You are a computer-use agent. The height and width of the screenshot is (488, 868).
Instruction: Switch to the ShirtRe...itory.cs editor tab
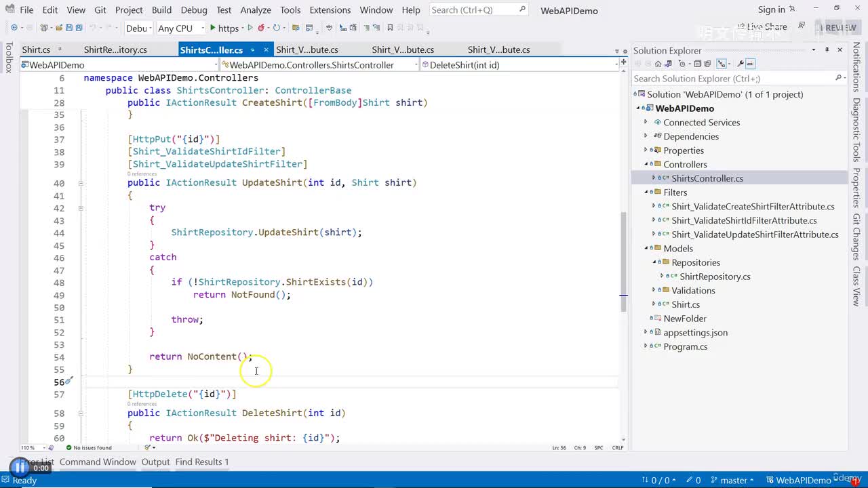(x=115, y=50)
